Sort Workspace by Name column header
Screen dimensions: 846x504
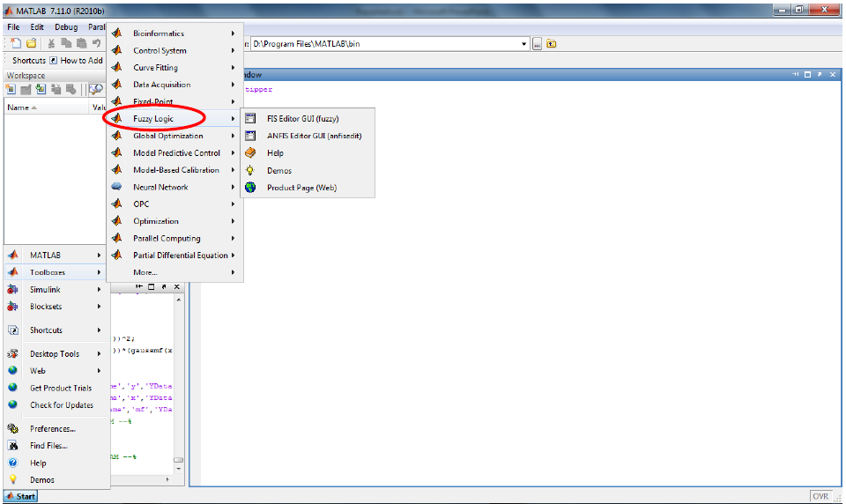click(x=47, y=107)
